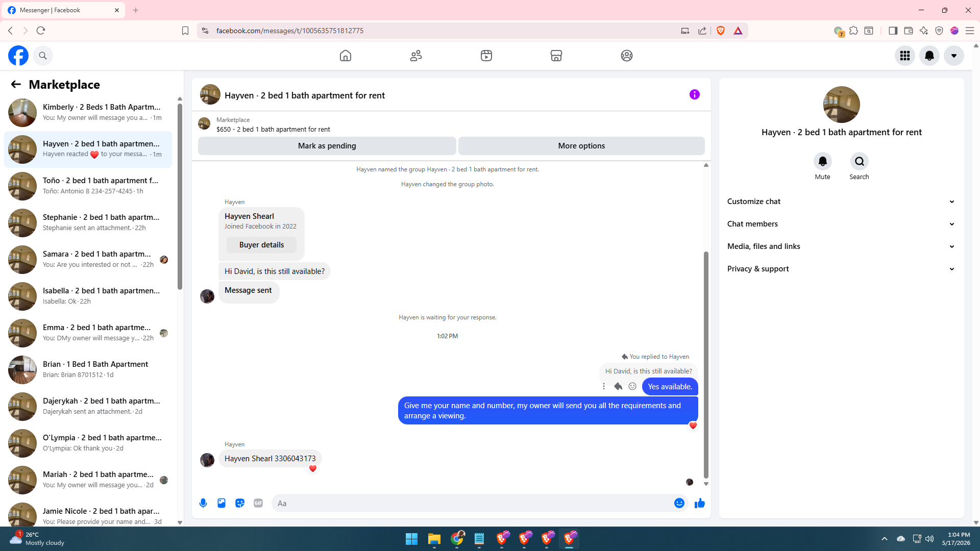Click the message input field
The image size is (980, 551).
click(472, 503)
